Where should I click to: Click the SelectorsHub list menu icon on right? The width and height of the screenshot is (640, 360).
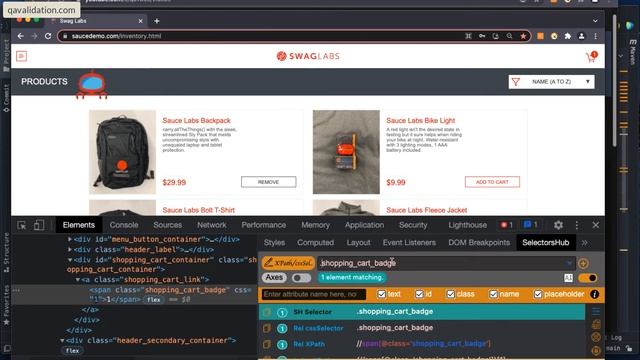tap(596, 311)
